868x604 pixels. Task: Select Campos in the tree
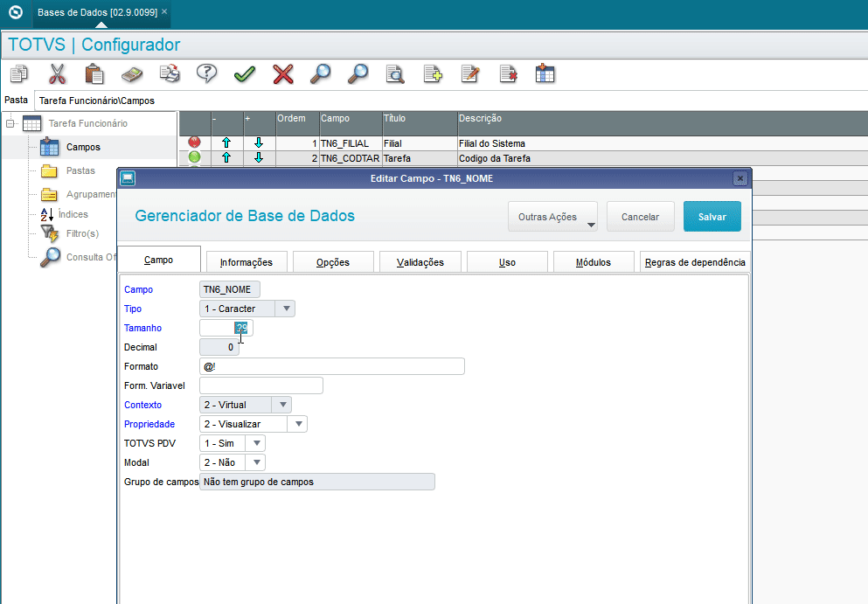(83, 147)
